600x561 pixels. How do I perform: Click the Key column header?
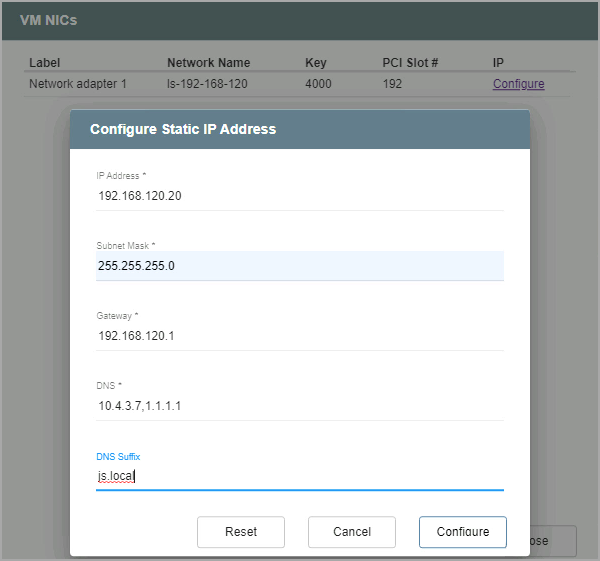(315, 63)
